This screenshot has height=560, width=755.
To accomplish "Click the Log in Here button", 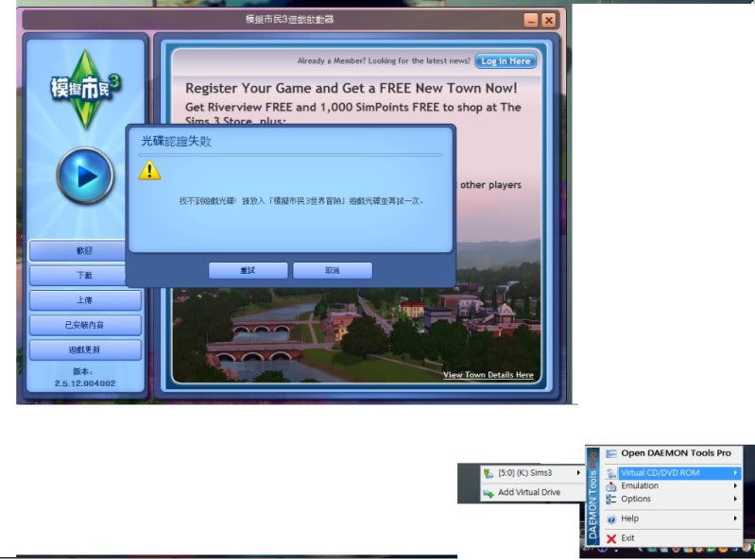I will [506, 61].
